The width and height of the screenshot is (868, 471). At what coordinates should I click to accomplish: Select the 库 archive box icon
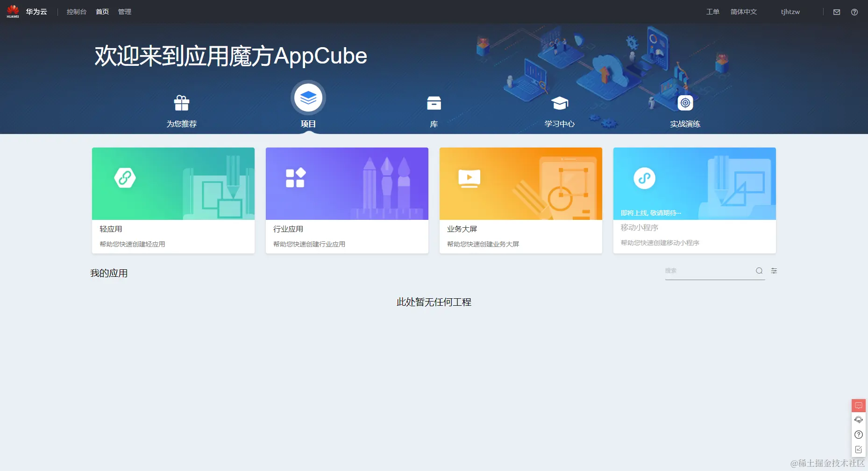(x=434, y=103)
